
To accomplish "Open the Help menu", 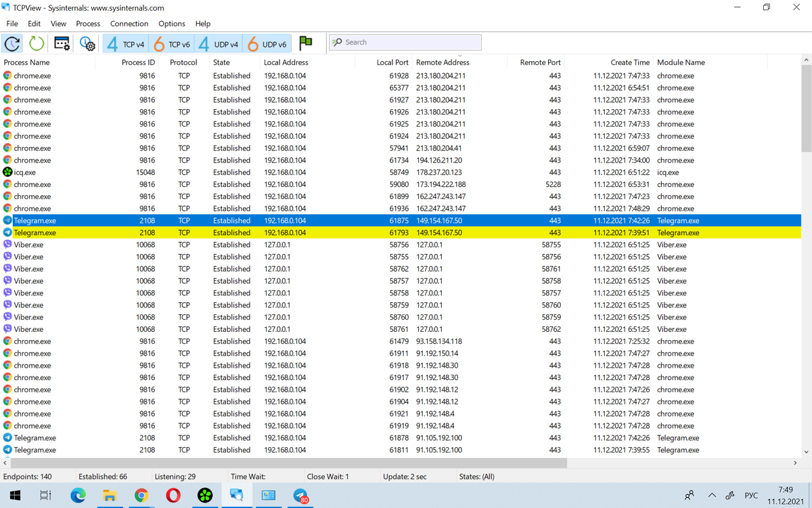I will coord(203,24).
